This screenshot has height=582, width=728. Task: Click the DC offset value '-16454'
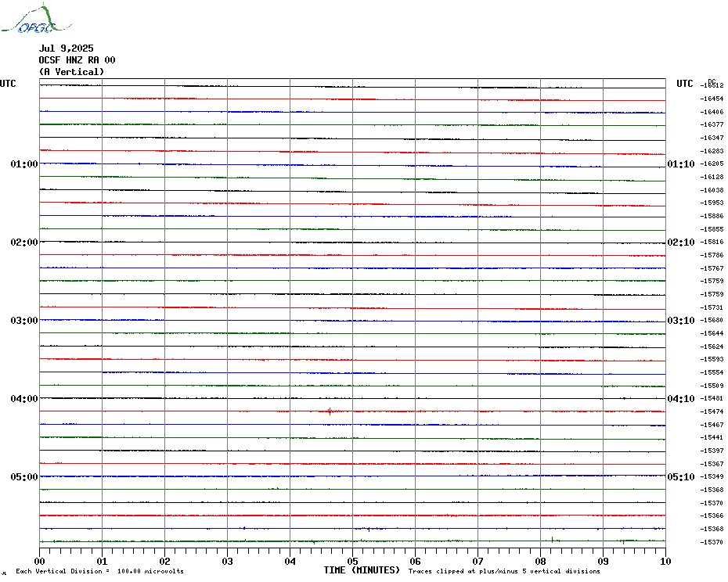[x=712, y=99]
